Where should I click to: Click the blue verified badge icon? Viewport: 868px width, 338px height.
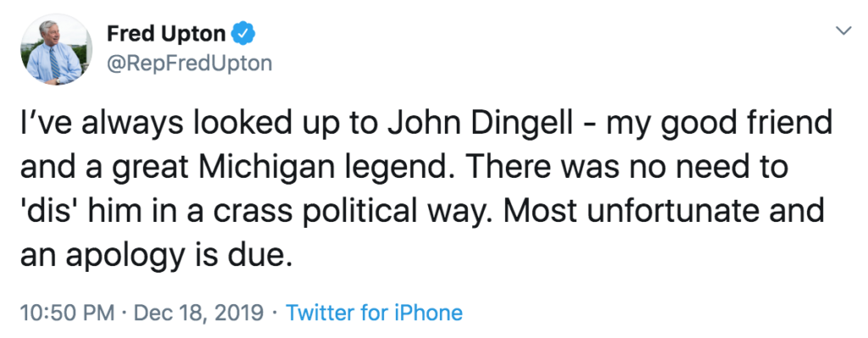(242, 34)
